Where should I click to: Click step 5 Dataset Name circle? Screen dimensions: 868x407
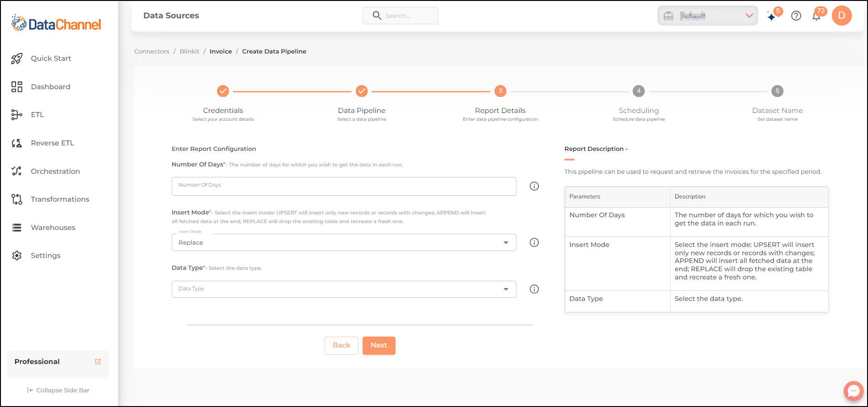777,91
